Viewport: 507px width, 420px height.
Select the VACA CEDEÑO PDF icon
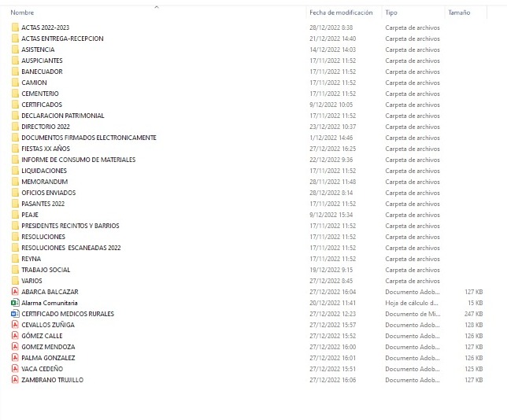(x=15, y=369)
